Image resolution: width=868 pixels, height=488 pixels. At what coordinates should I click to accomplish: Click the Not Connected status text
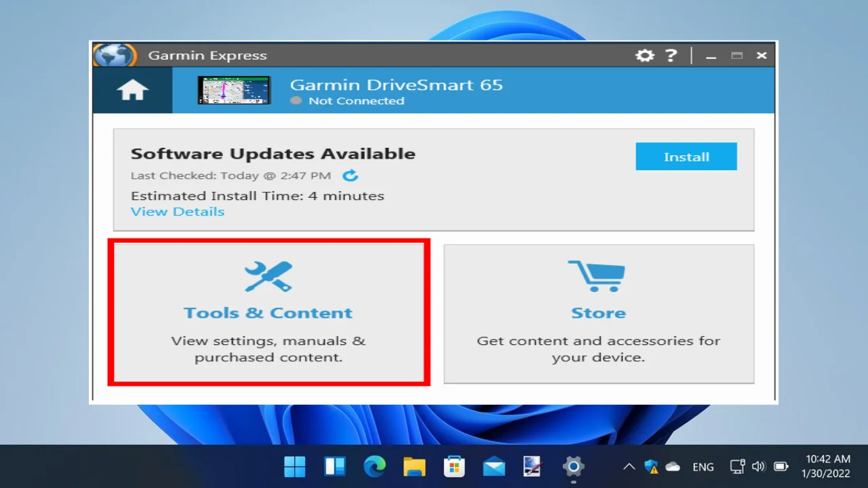click(356, 101)
